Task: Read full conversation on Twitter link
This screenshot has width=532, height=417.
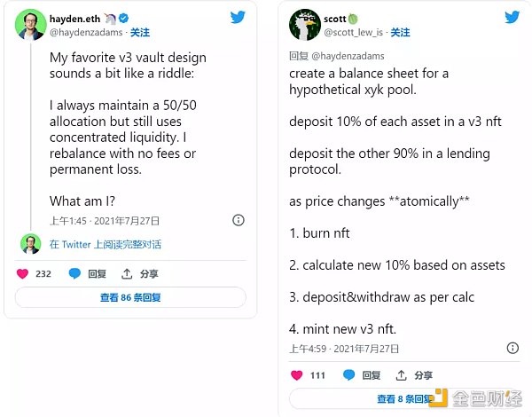Action: (105, 244)
